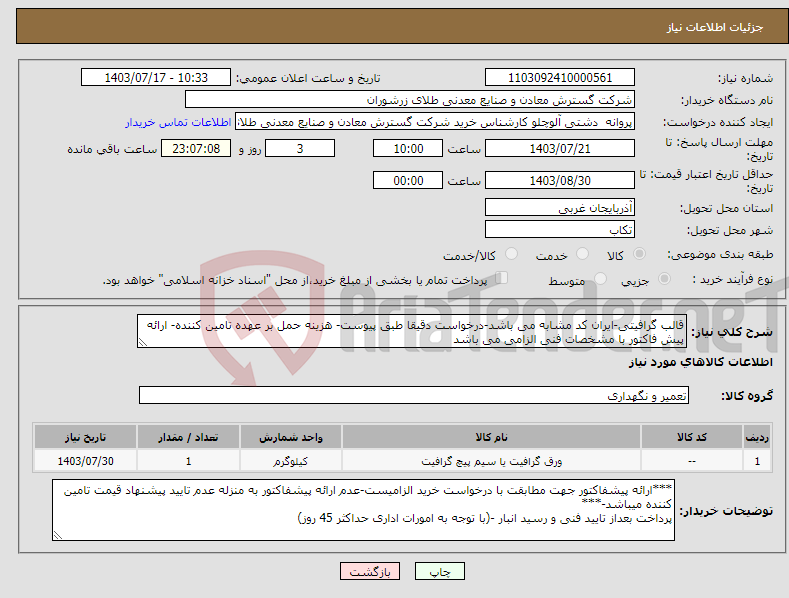The height and width of the screenshot is (598, 789).
Task: Click the واحد شمارش column header
Action: click(x=290, y=437)
